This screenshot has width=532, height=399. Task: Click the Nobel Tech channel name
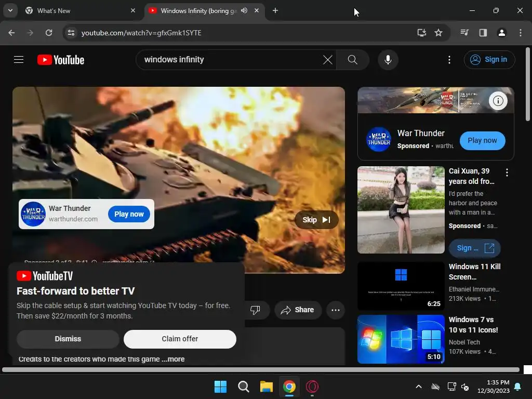pyautogui.click(x=464, y=342)
